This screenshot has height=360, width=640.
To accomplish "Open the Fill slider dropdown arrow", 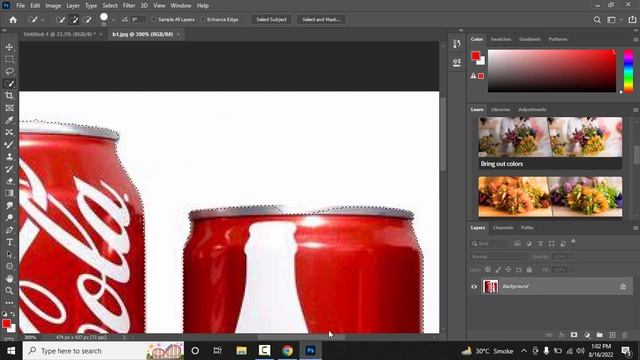I will [x=571, y=269].
